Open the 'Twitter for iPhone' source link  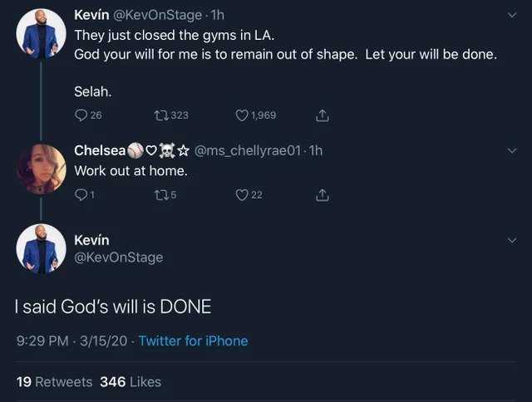tap(193, 341)
